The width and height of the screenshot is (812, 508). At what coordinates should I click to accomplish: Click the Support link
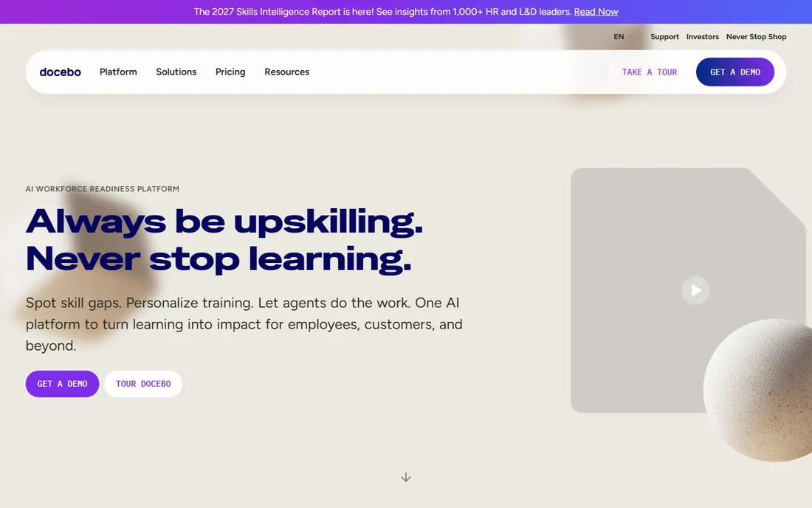coord(664,37)
